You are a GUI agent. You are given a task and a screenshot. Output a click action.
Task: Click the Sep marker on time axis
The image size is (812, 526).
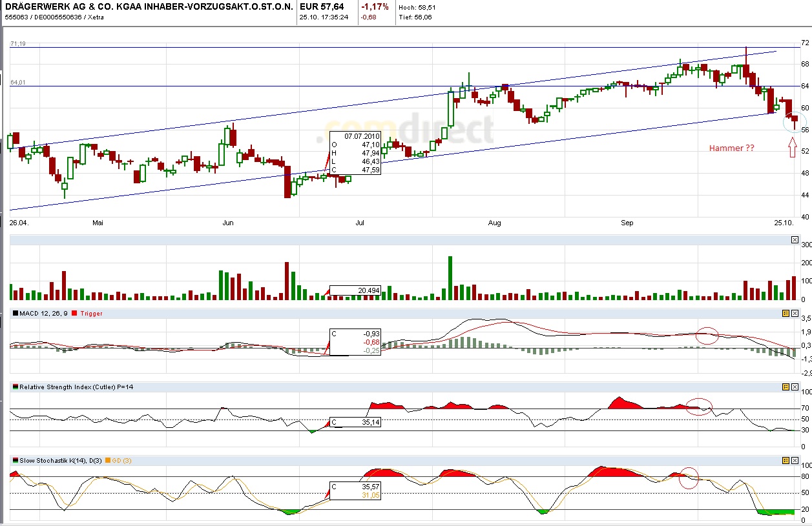coord(627,223)
